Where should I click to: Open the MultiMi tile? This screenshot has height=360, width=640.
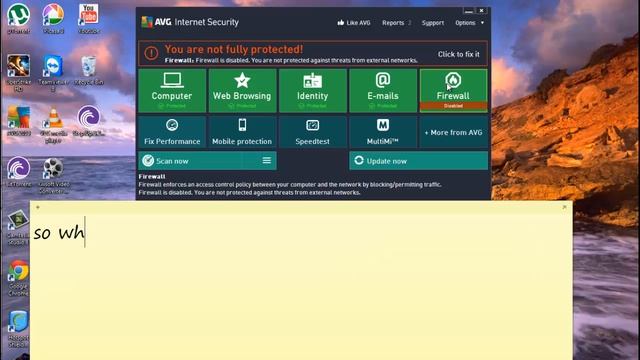click(x=383, y=132)
